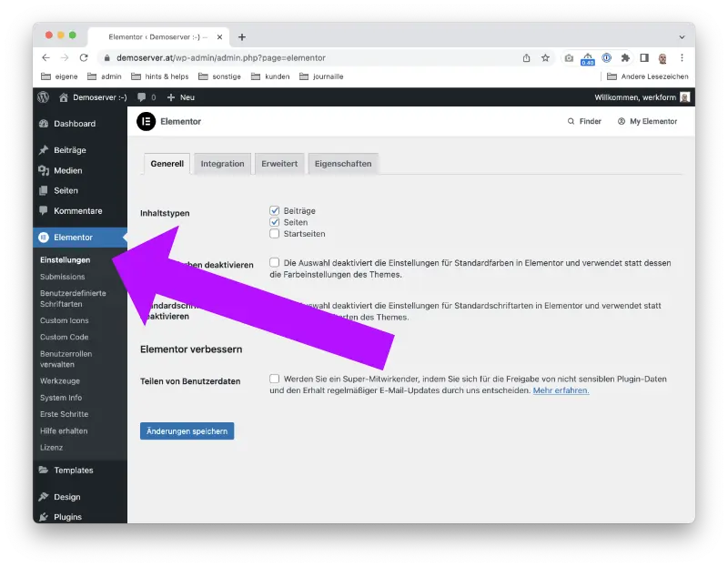The height and width of the screenshot is (567, 728).
Task: Click the browser forward arrow
Action: 65,57
